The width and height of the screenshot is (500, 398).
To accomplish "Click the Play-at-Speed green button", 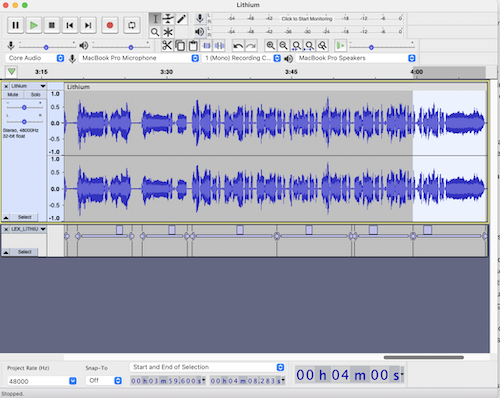I will point(341,45).
